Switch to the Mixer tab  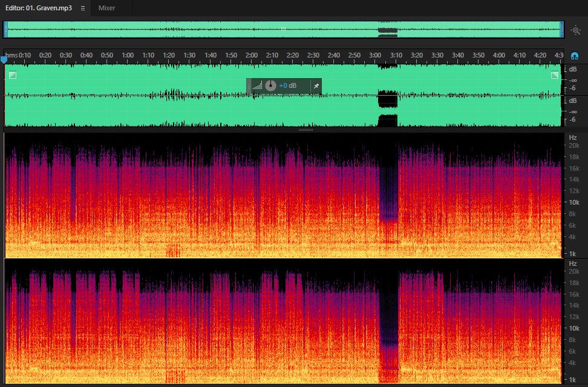click(x=106, y=8)
